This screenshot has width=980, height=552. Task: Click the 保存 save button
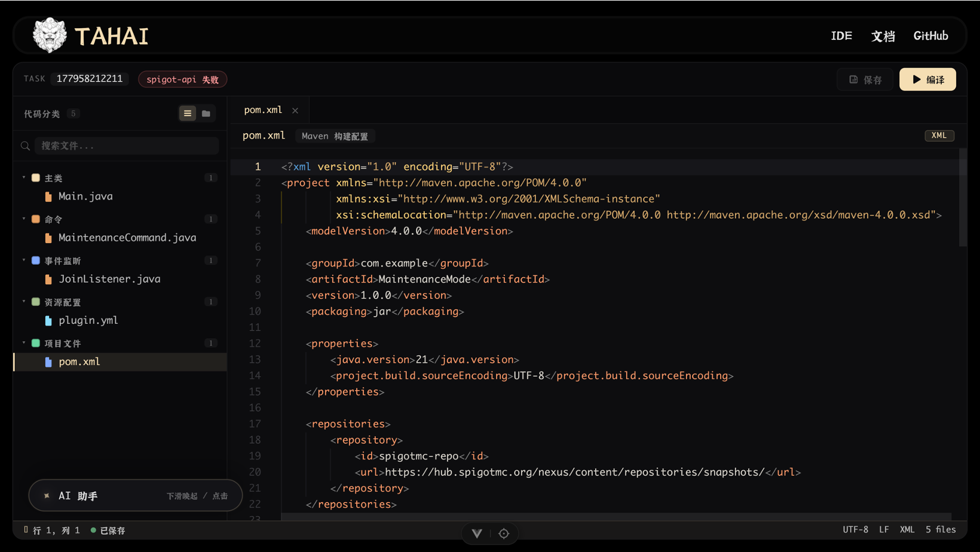click(x=865, y=79)
